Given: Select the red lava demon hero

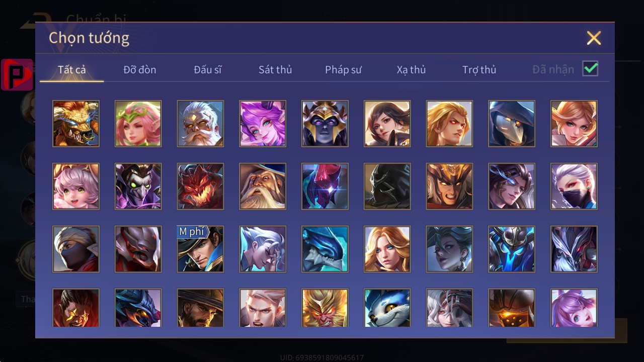Looking at the screenshot, I should pyautogui.click(x=200, y=187).
